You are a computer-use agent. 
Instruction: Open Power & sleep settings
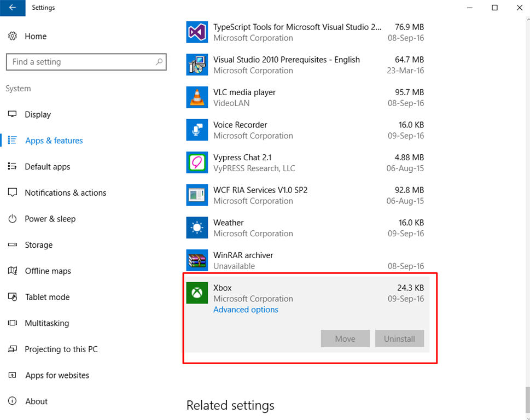point(50,219)
